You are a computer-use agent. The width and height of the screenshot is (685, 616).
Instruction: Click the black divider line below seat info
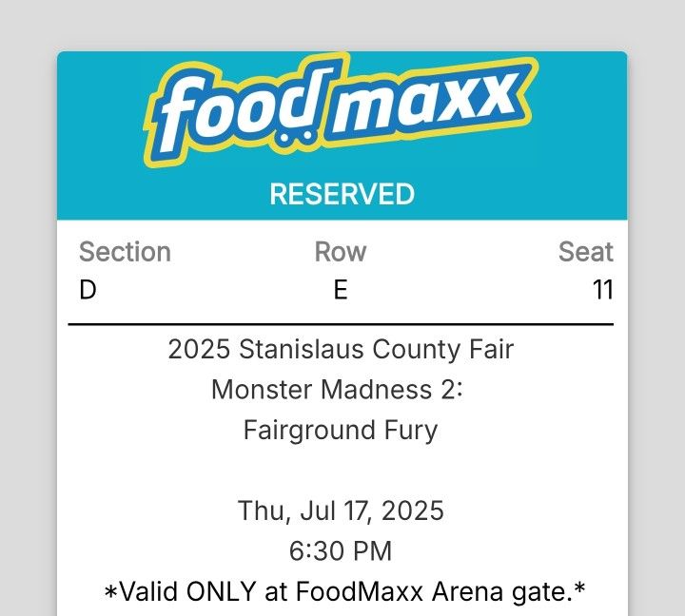341,324
